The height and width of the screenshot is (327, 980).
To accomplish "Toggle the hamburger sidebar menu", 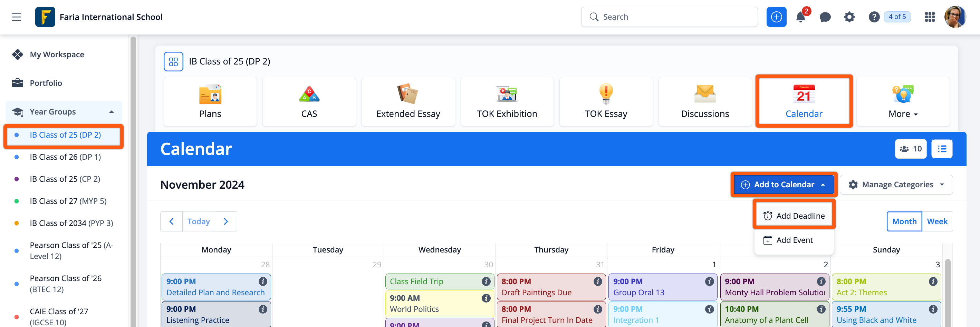I will click(x=16, y=17).
